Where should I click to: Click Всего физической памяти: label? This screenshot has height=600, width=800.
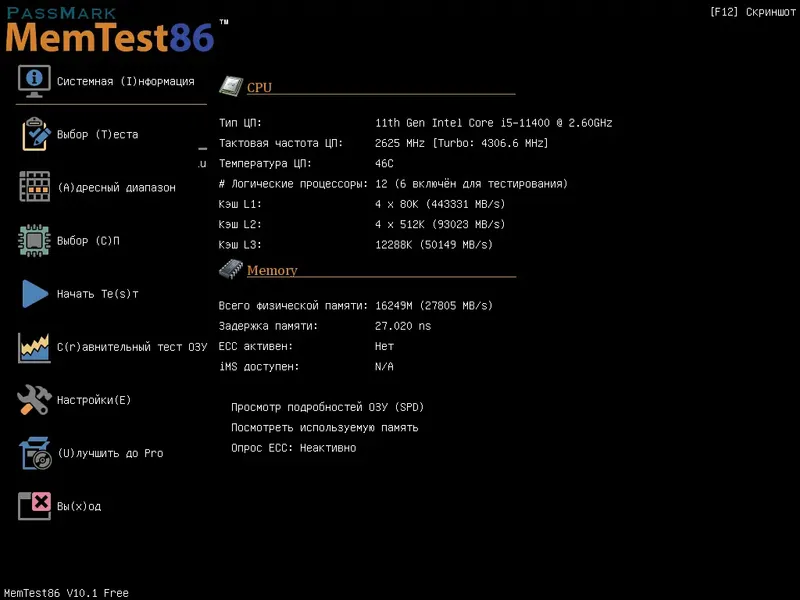pos(293,306)
